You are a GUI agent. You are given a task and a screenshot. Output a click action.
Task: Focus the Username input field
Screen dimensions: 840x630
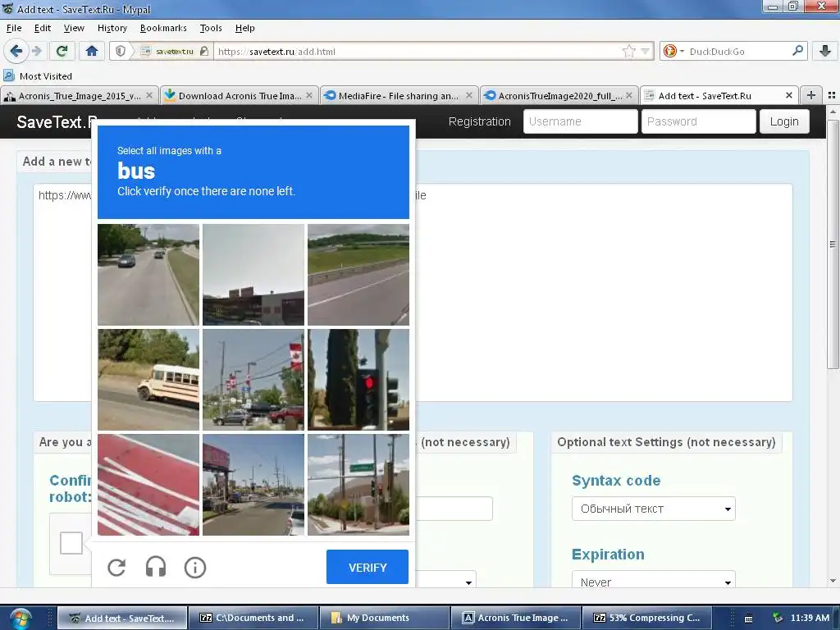point(580,121)
